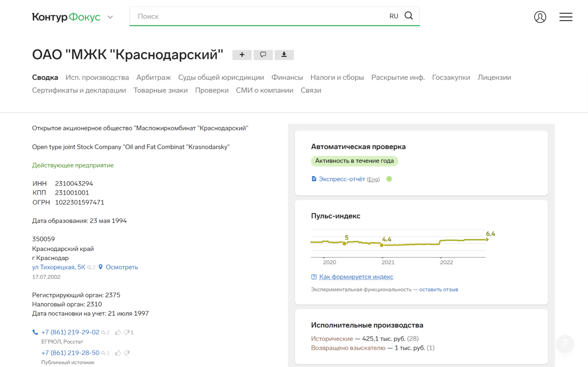This screenshot has width=588, height=367.
Task: Click the 5 data point on Пульс-индекс chart
Action: pos(345,244)
